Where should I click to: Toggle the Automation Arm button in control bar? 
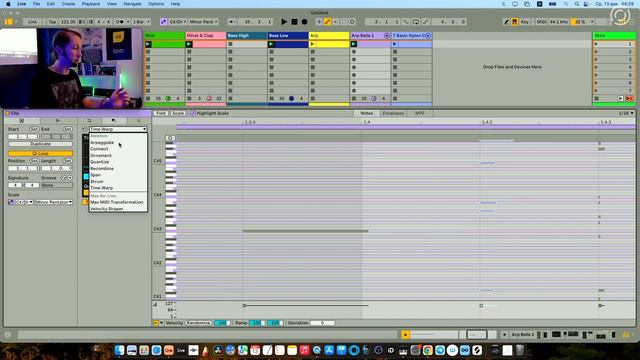tap(327, 22)
